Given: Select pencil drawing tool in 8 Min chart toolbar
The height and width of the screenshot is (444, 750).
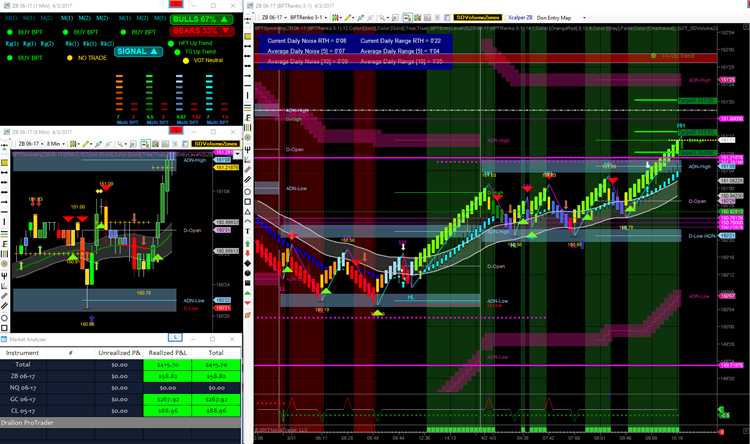Looking at the screenshot, I should (x=86, y=144).
